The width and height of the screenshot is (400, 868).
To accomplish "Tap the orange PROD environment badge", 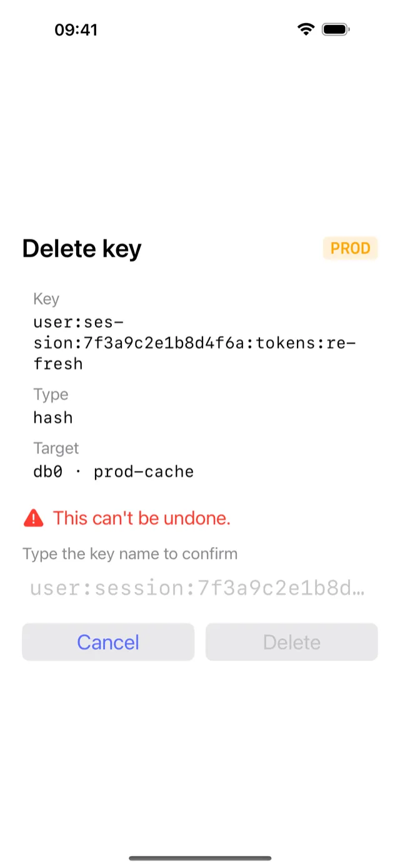I will click(351, 249).
